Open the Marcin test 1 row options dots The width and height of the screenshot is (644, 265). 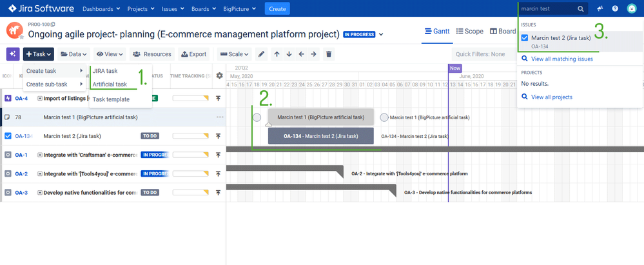(x=220, y=117)
